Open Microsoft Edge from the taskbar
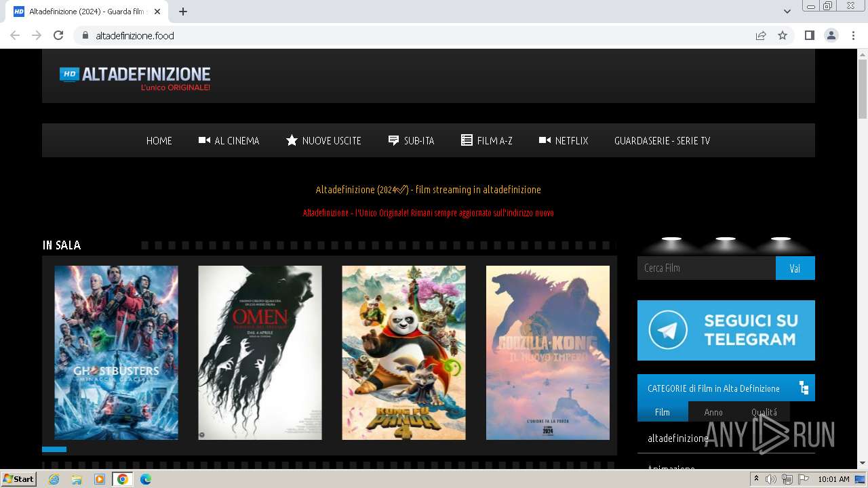Screen dimensions: 868x488 point(146,479)
